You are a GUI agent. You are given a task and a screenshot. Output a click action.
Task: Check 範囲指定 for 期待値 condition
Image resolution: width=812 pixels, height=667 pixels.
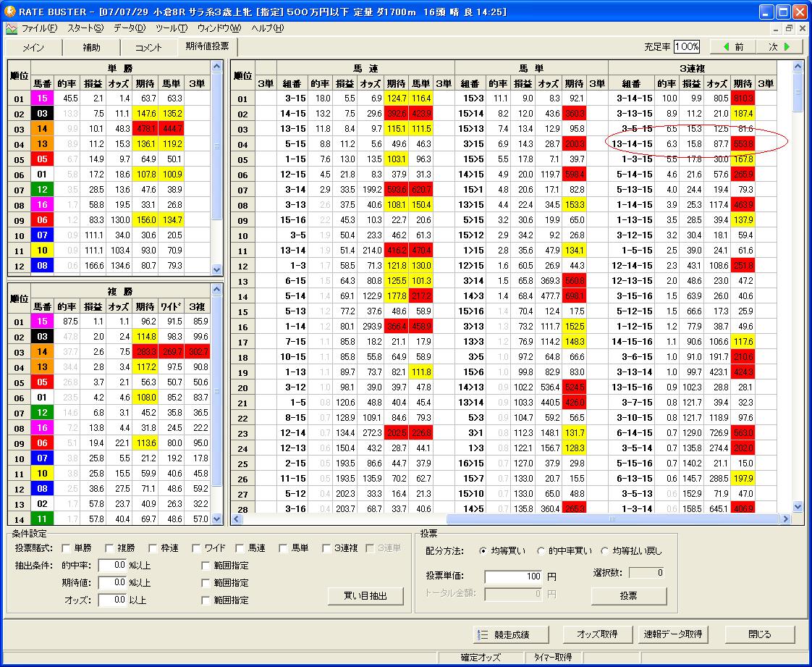[x=206, y=583]
